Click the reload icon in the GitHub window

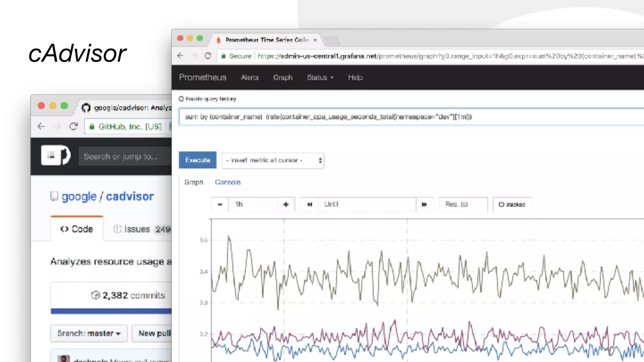74,127
